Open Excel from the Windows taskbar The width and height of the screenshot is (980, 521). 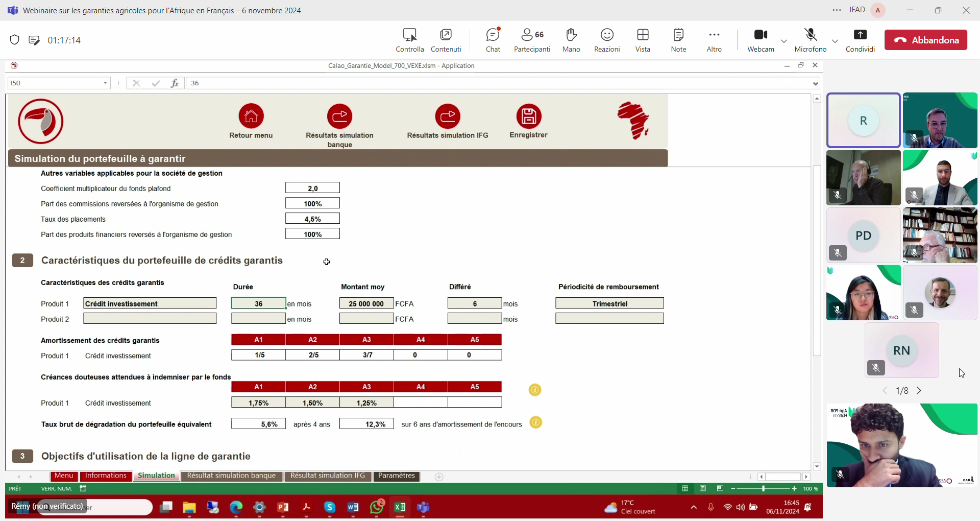(400, 507)
